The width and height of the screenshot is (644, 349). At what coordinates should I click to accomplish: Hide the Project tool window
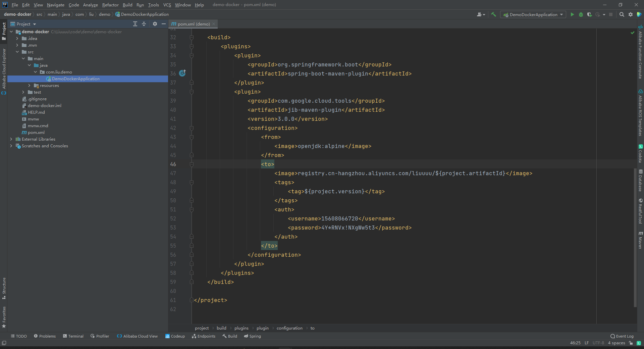(164, 24)
